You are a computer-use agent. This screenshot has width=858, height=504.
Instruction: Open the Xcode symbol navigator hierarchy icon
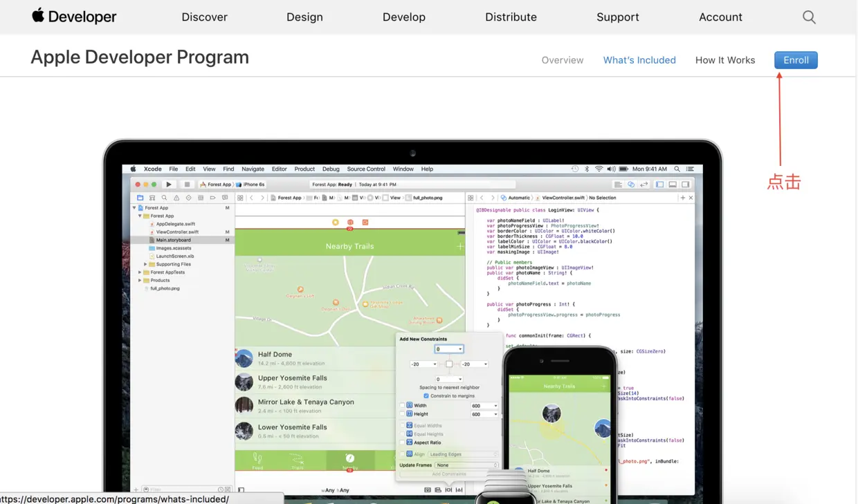point(152,198)
